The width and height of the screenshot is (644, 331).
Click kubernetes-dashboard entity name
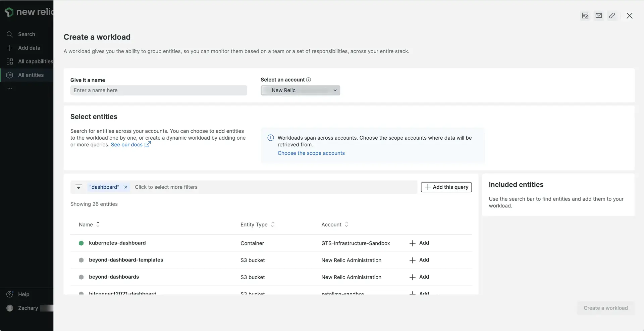tap(117, 243)
